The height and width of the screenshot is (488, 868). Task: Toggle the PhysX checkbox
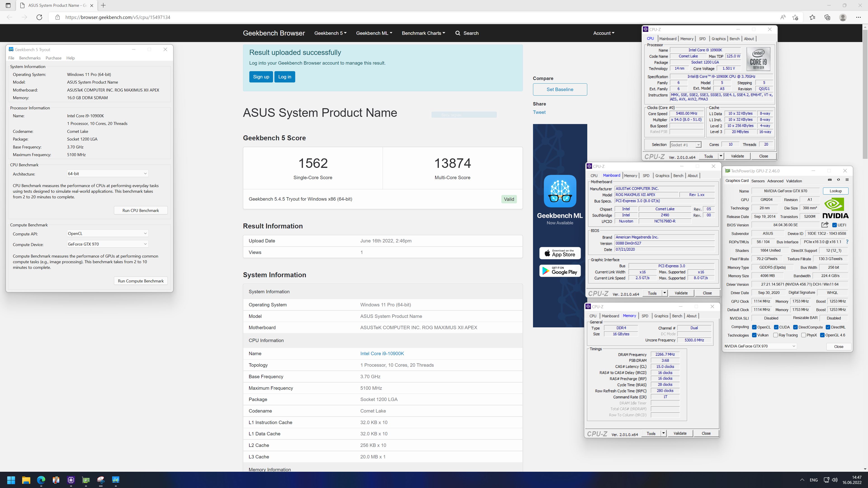804,335
